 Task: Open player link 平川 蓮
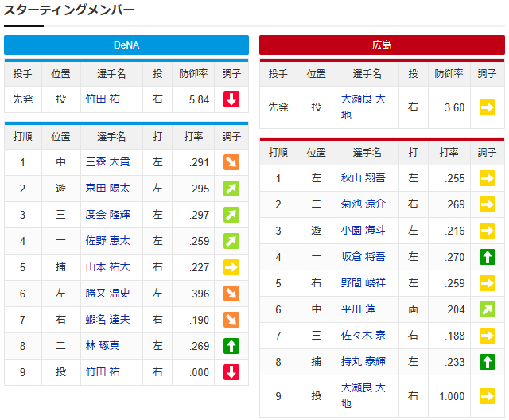click(x=358, y=309)
